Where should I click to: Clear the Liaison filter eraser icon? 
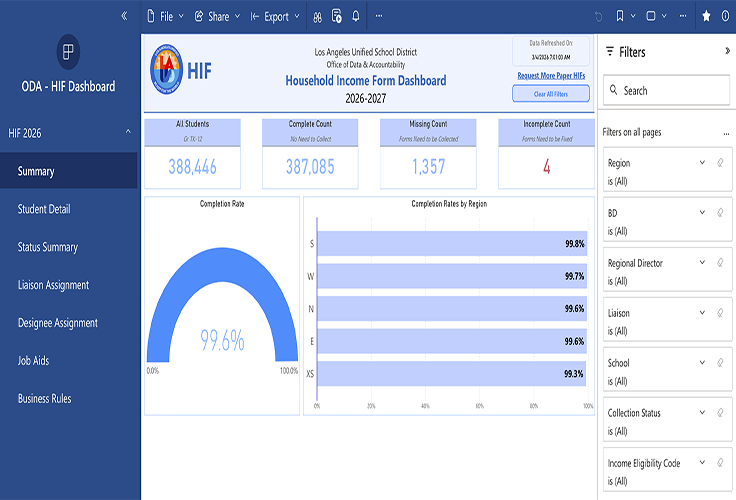(720, 313)
